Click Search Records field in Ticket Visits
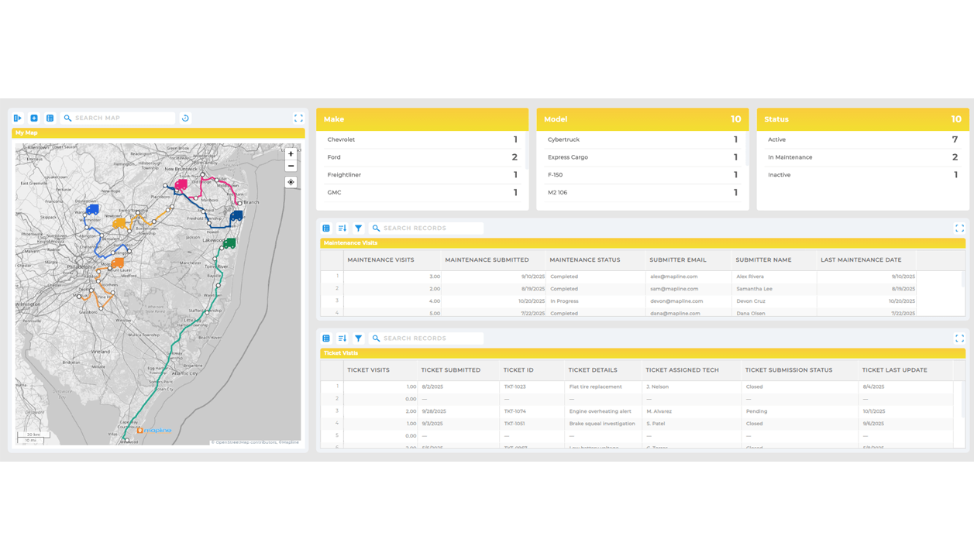The image size is (974, 560). 431,338
